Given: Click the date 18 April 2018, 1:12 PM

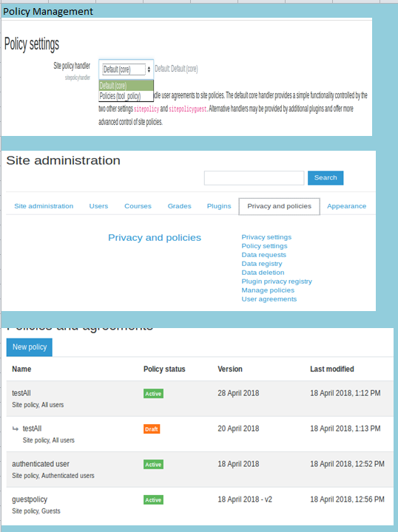Looking at the screenshot, I should [345, 393].
